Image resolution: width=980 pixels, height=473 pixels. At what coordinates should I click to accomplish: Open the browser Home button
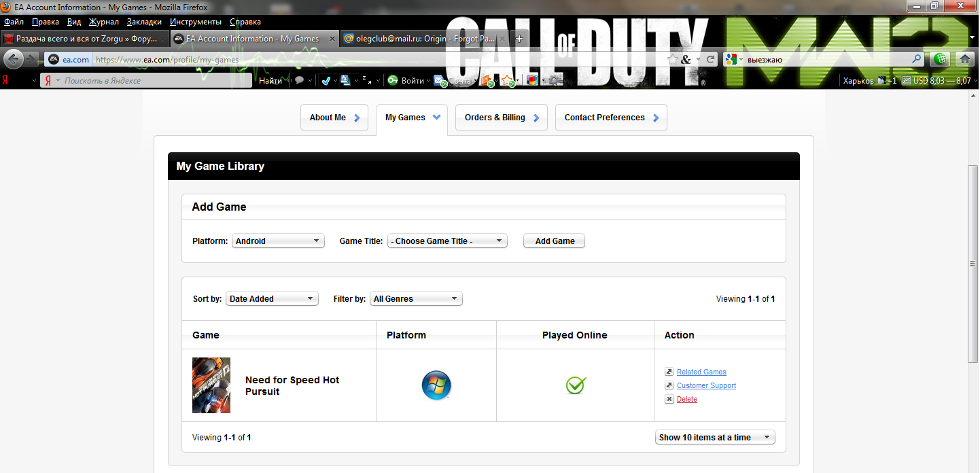[964, 60]
